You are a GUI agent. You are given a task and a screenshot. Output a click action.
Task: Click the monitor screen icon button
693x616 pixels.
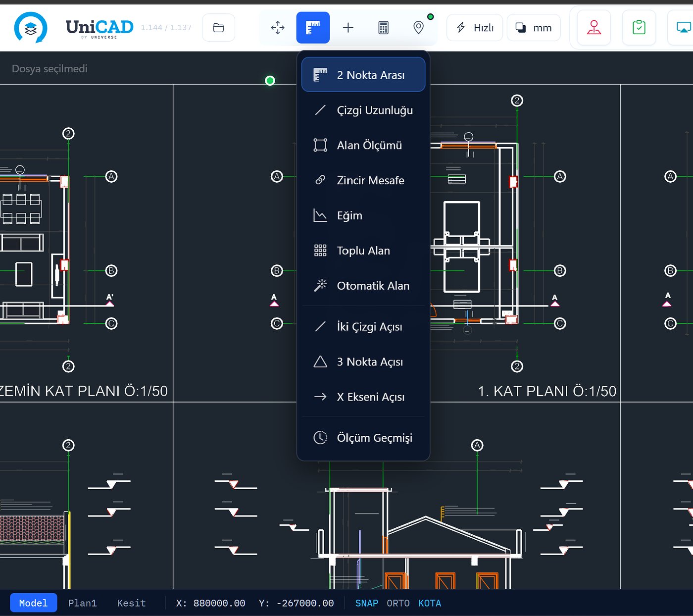(683, 28)
